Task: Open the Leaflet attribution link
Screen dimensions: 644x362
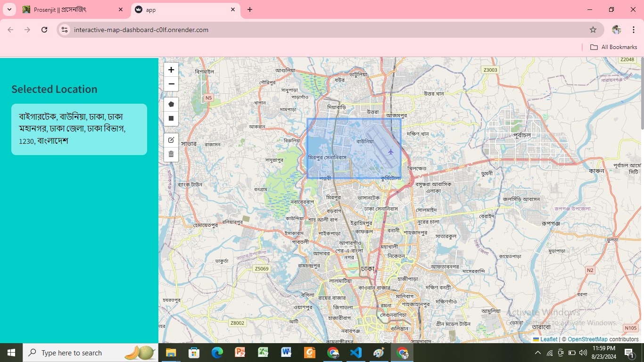Action: (x=548, y=339)
